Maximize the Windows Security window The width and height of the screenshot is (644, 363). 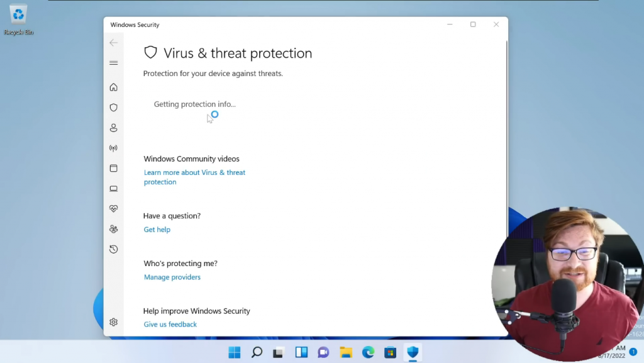(x=473, y=25)
